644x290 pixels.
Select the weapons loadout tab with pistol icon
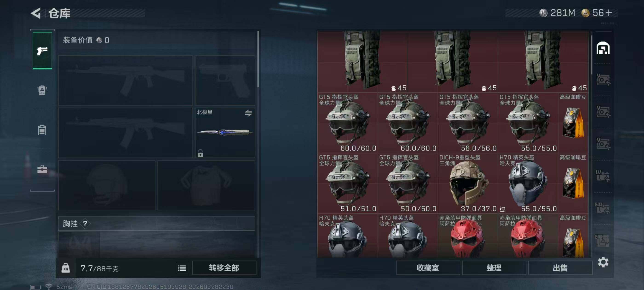42,50
